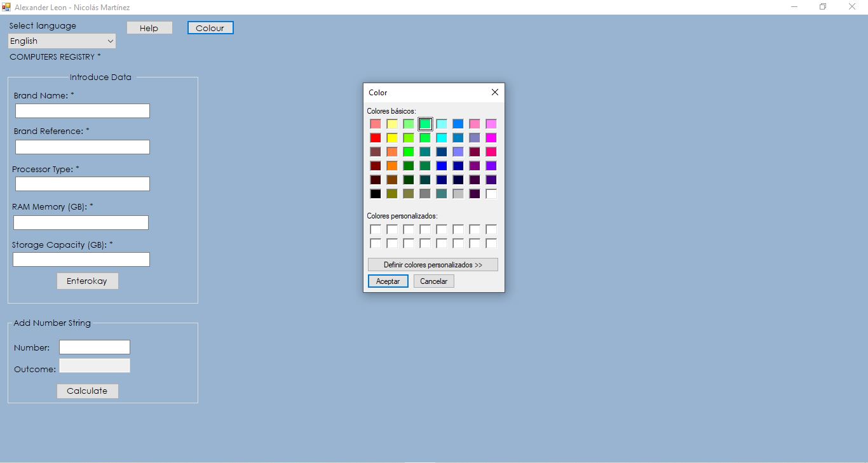The height and width of the screenshot is (463, 868).
Task: Choose the salmon light red swatch
Action: [x=376, y=124]
